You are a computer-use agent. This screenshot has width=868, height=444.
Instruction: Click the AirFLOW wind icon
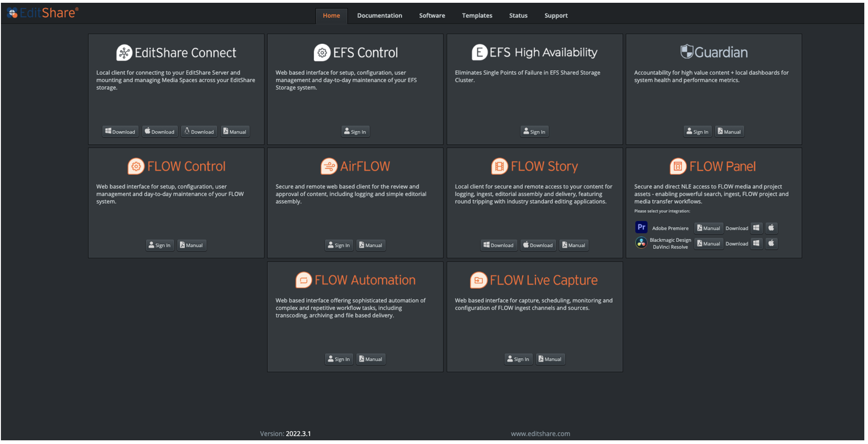329,166
